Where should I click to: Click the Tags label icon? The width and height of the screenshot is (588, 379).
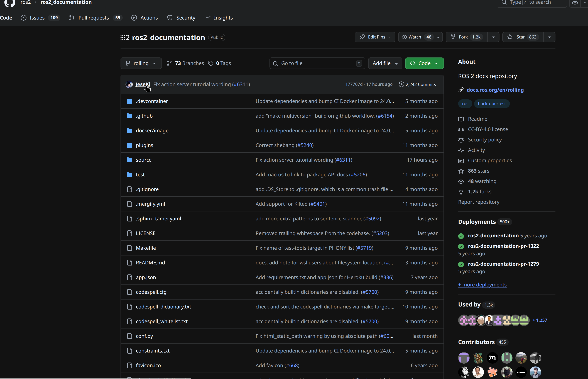pos(211,63)
